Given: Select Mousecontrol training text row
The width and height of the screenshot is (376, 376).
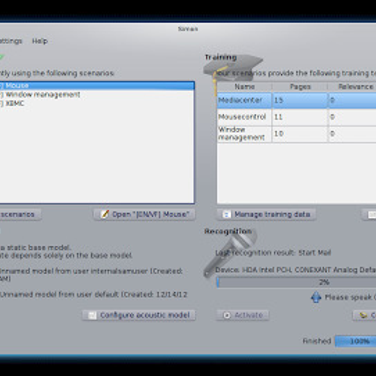Looking at the screenshot, I should click(297, 117).
